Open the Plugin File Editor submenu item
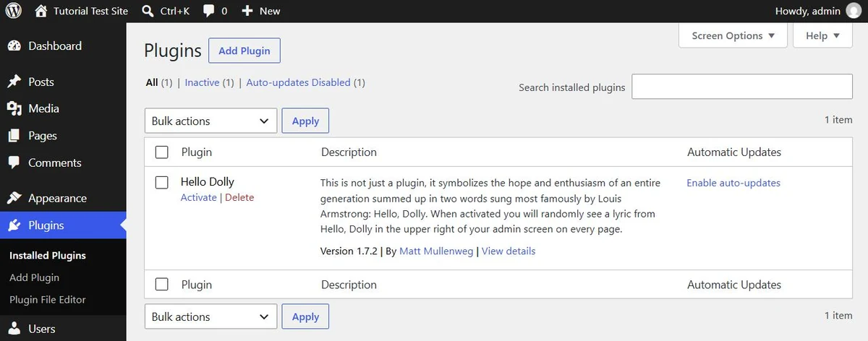This screenshot has height=341, width=868. (48, 299)
